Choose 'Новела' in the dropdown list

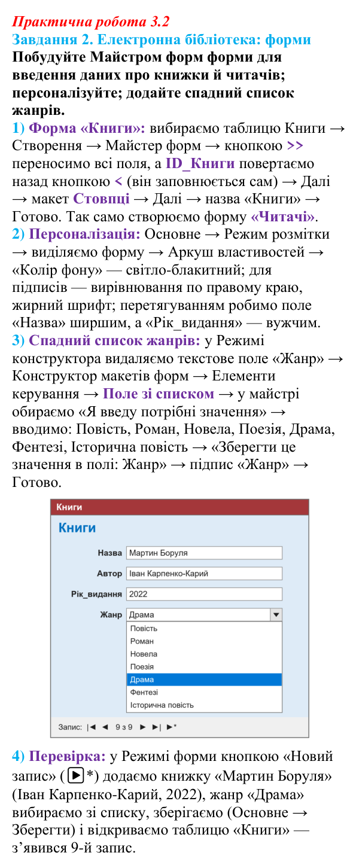(204, 654)
